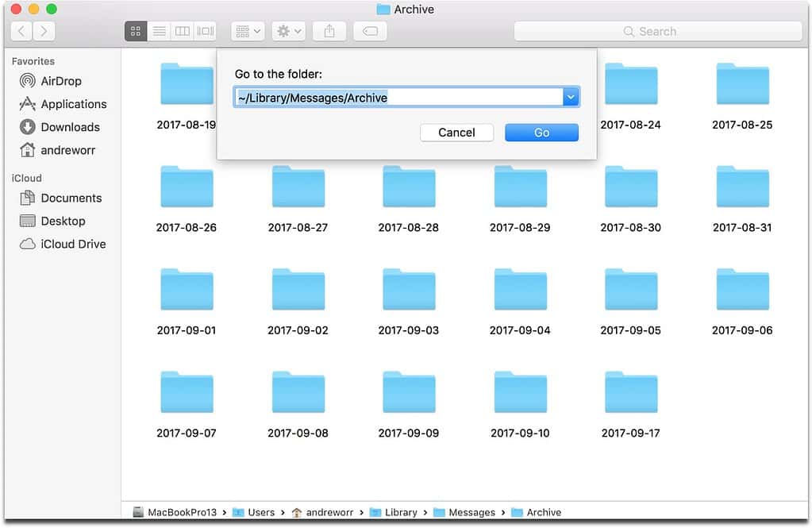Open Desktop under iCloud
The image size is (812, 528).
click(x=52, y=221)
